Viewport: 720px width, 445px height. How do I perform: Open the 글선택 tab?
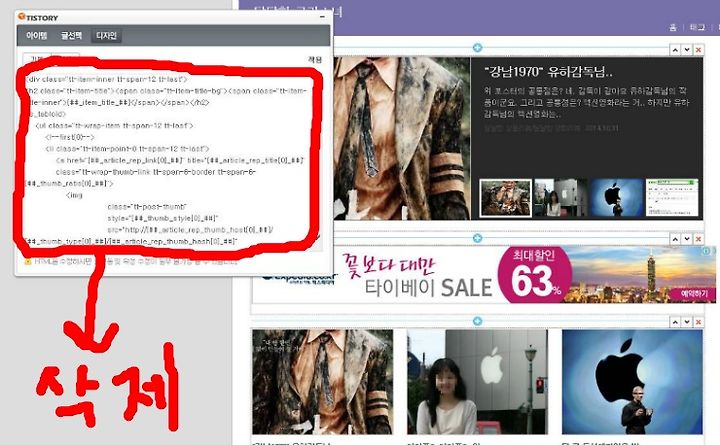pyautogui.click(x=72, y=35)
